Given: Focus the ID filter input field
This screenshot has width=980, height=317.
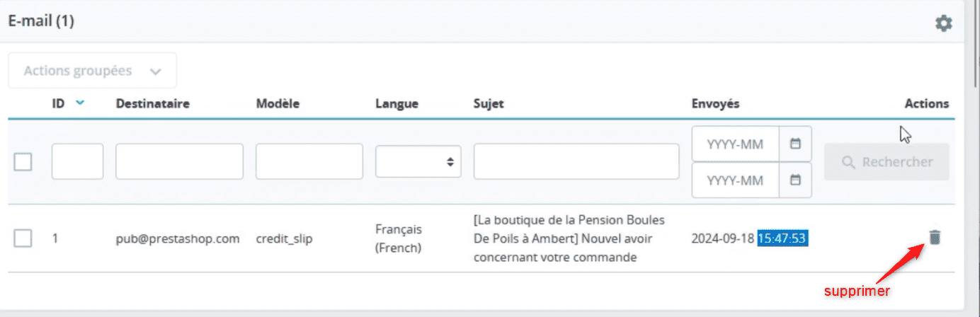Looking at the screenshot, I should 77,161.
